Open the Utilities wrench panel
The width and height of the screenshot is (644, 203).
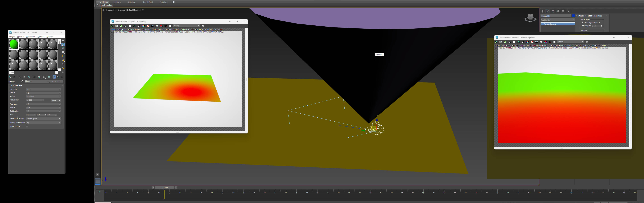568,11
